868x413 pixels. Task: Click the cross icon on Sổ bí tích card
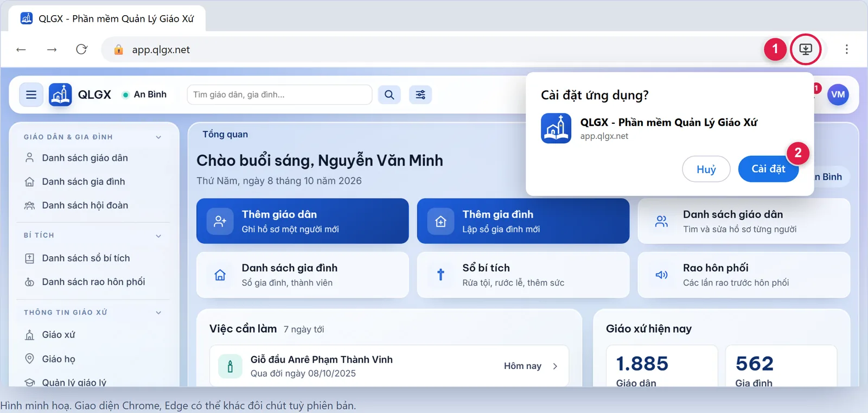point(441,275)
